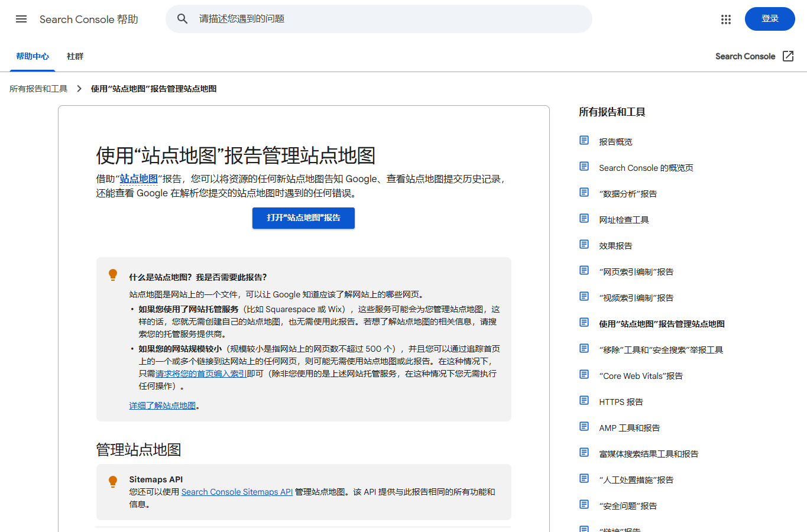Click the document icon beside 富媒体搜索结果工具和报告
Screen dimensions: 807x532
(584, 452)
